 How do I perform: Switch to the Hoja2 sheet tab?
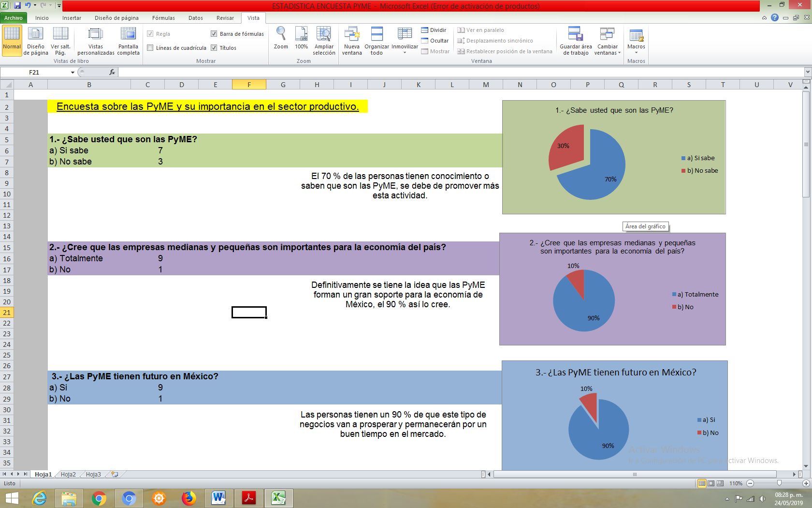(x=68, y=475)
